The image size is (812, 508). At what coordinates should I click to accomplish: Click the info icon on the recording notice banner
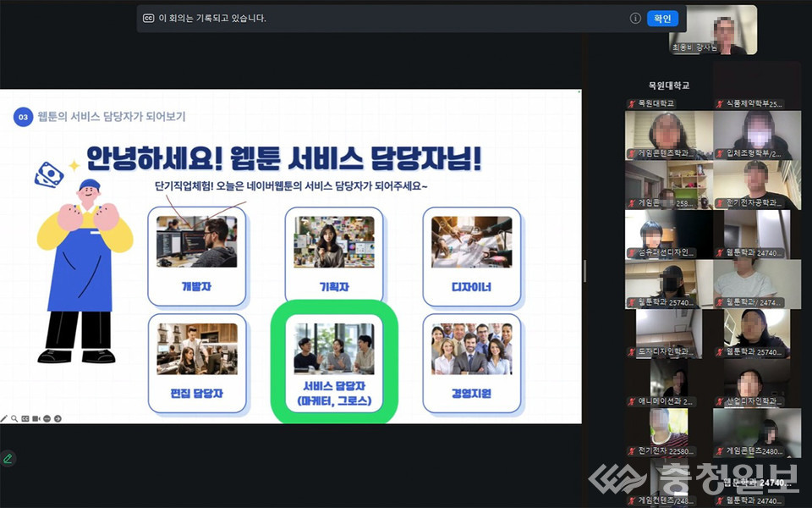pos(635,18)
